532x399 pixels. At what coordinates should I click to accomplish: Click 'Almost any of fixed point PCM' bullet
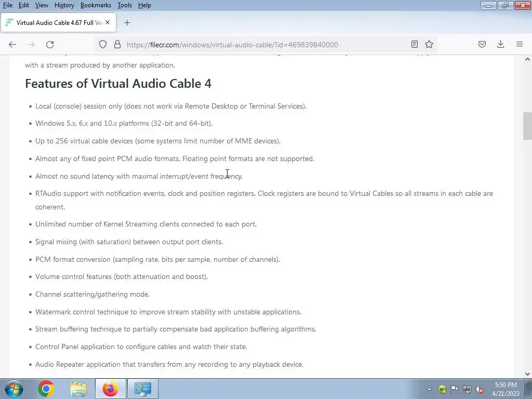[175, 159]
